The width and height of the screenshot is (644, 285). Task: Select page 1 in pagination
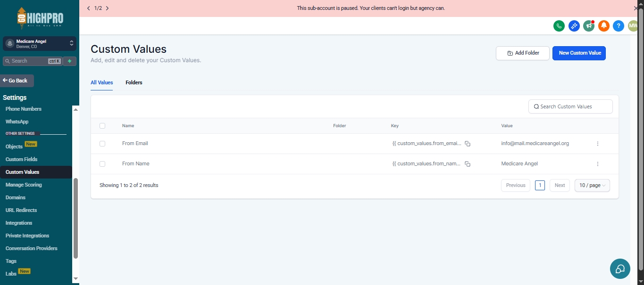[x=540, y=185]
